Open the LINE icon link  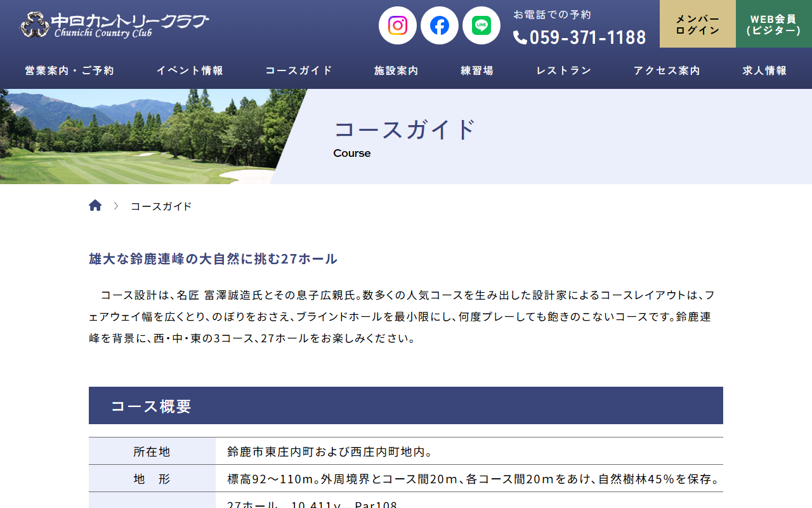pyautogui.click(x=481, y=25)
